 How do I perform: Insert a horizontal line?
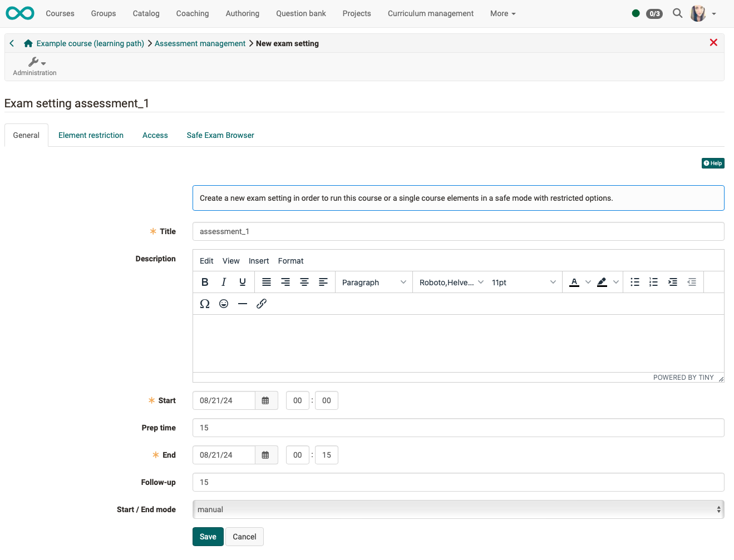[x=243, y=304]
